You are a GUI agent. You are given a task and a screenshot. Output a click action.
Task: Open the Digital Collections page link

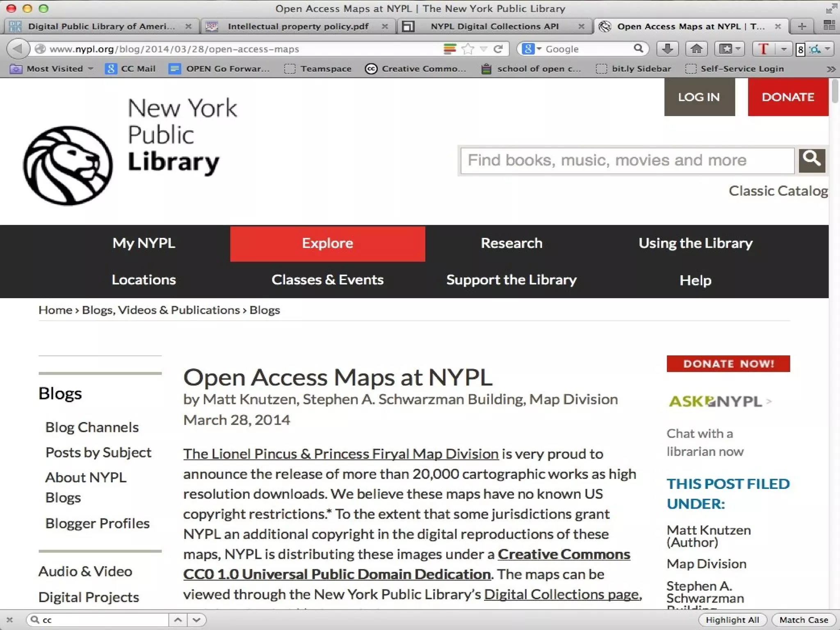coord(562,594)
